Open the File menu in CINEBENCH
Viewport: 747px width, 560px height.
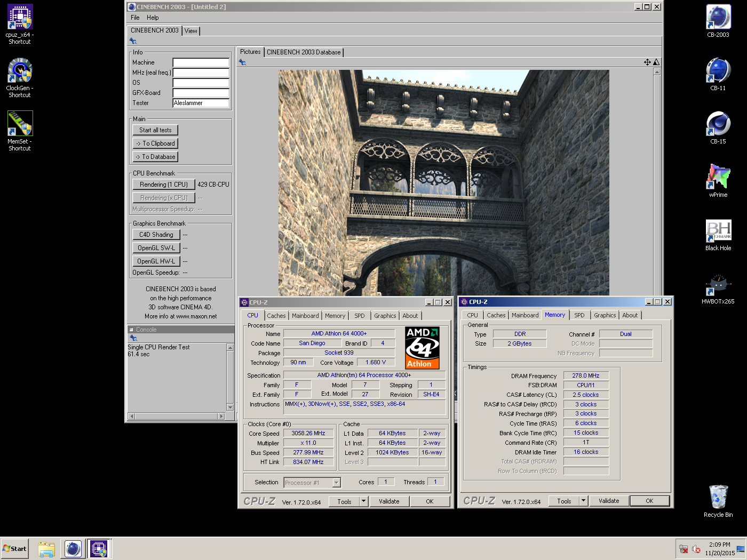pyautogui.click(x=135, y=18)
